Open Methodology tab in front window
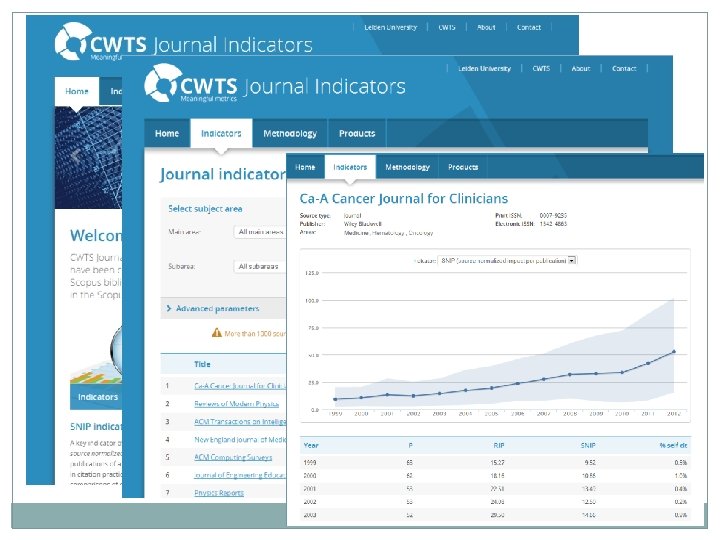720x540 pixels. [407, 167]
